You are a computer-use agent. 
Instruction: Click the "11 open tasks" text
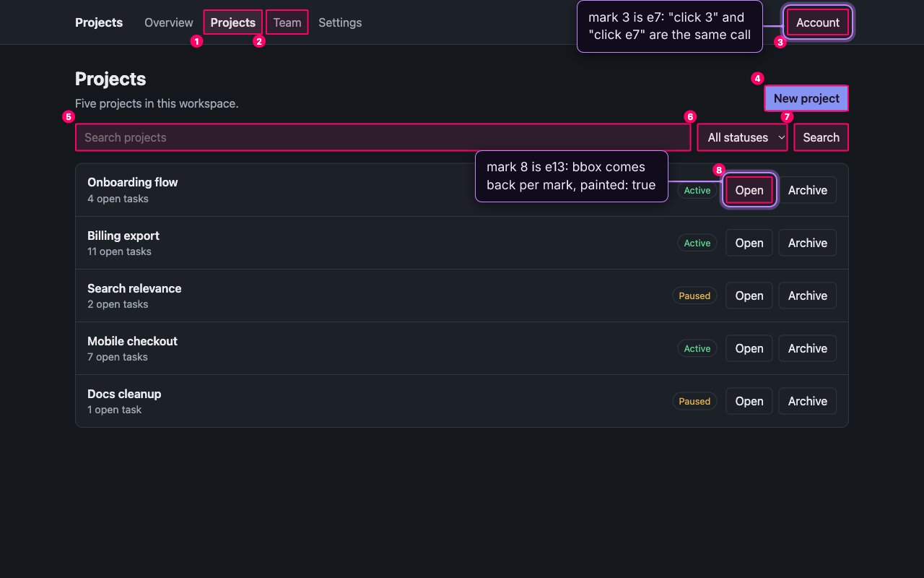pos(119,251)
